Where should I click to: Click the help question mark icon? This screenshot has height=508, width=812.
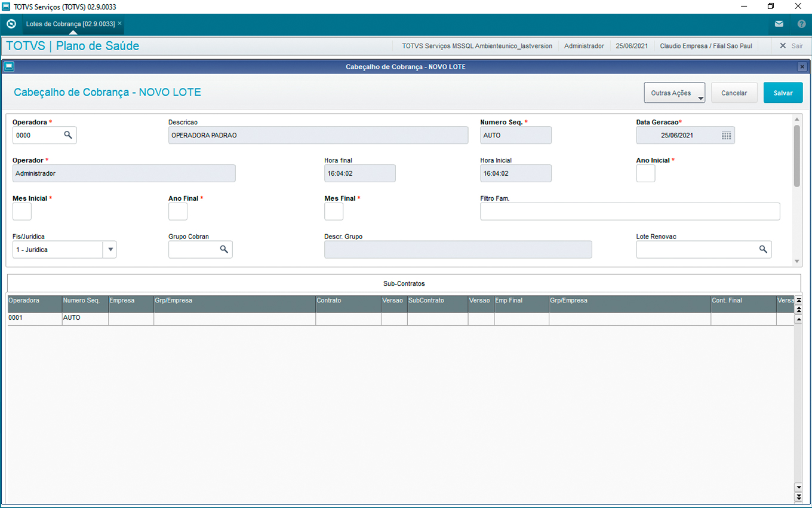coord(802,25)
